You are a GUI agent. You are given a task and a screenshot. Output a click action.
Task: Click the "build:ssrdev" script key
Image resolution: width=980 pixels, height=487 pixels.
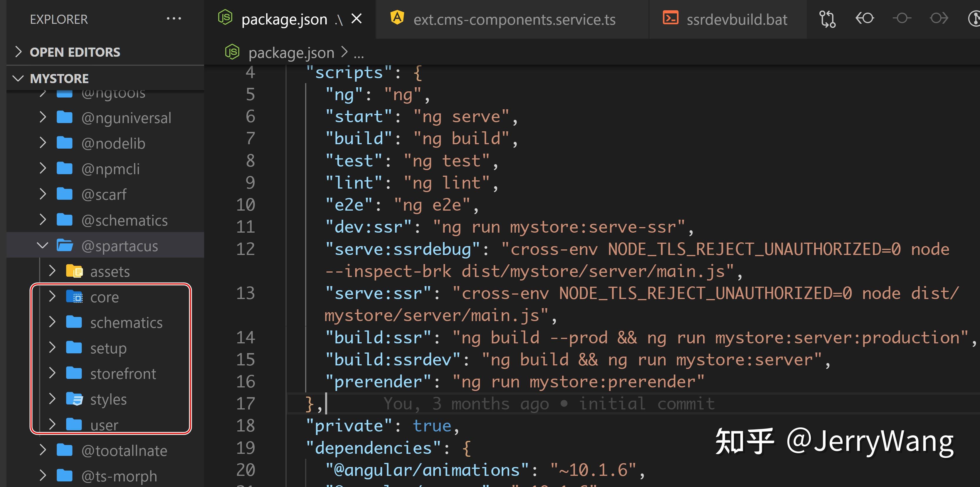pyautogui.click(x=393, y=360)
